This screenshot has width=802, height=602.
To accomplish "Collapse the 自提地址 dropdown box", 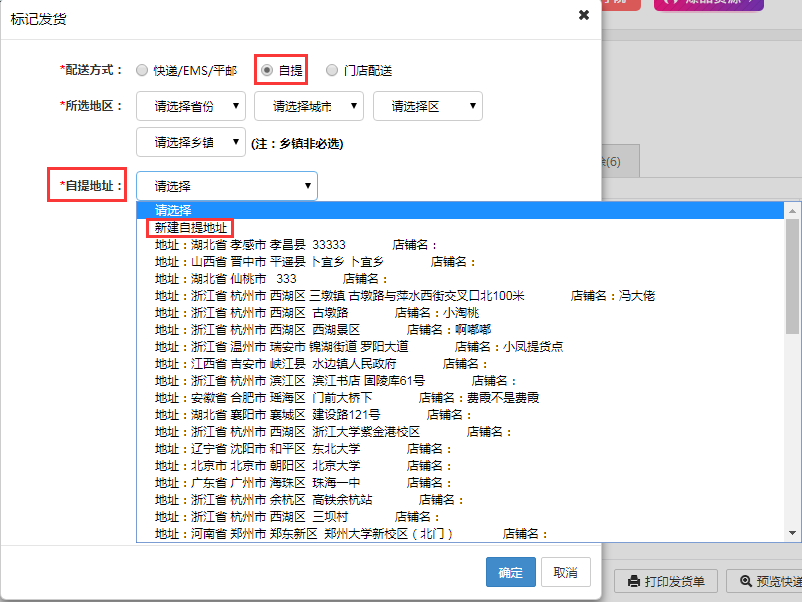I will click(227, 186).
